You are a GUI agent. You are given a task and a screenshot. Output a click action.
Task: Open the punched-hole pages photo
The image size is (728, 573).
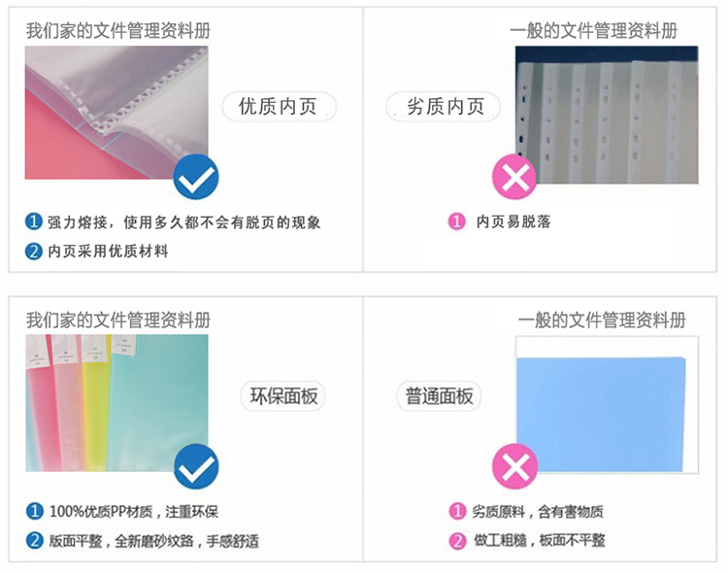click(607, 115)
